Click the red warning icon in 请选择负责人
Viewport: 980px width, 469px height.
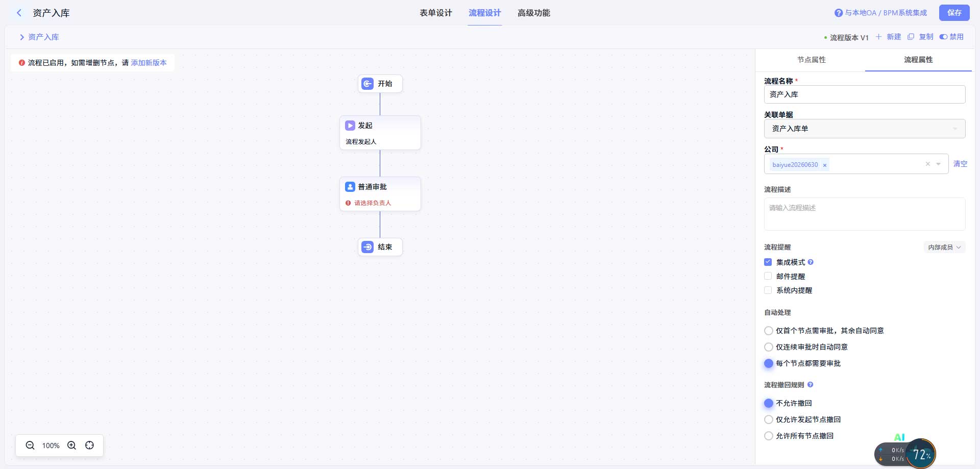click(349, 203)
